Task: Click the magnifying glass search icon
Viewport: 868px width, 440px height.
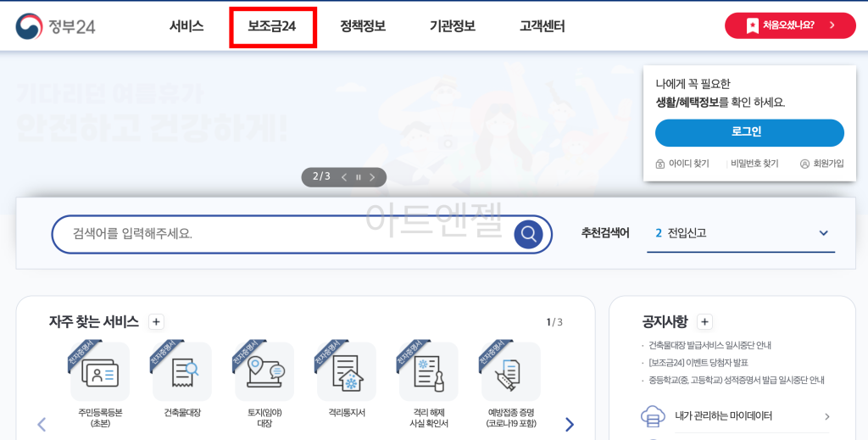Action: (x=528, y=234)
